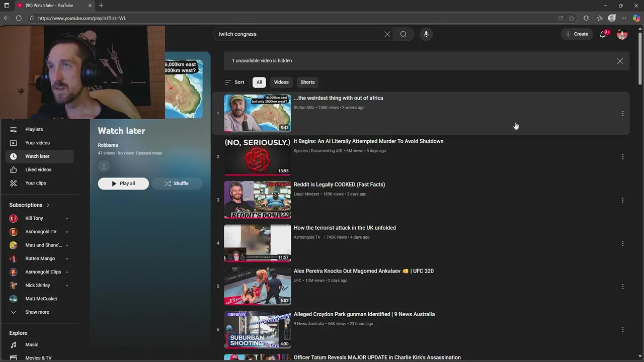Run search with magnifying glass icon
Viewport: 644px width, 362px height.
(403, 34)
